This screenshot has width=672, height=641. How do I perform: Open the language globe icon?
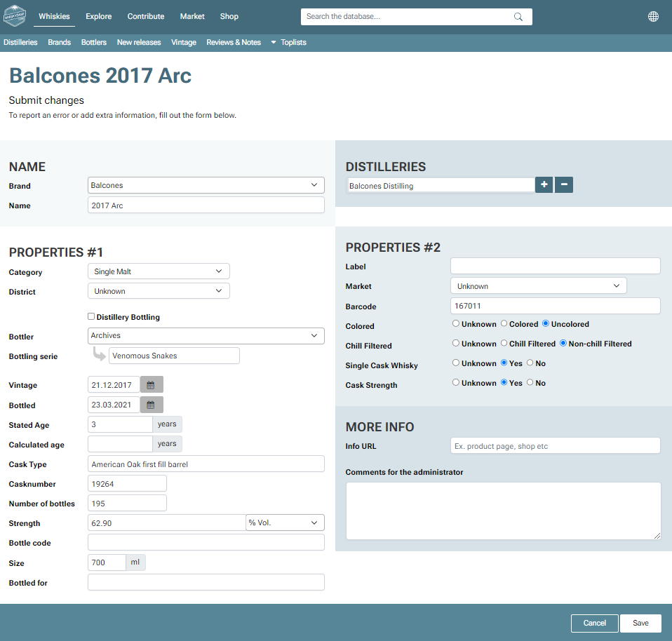tap(653, 16)
